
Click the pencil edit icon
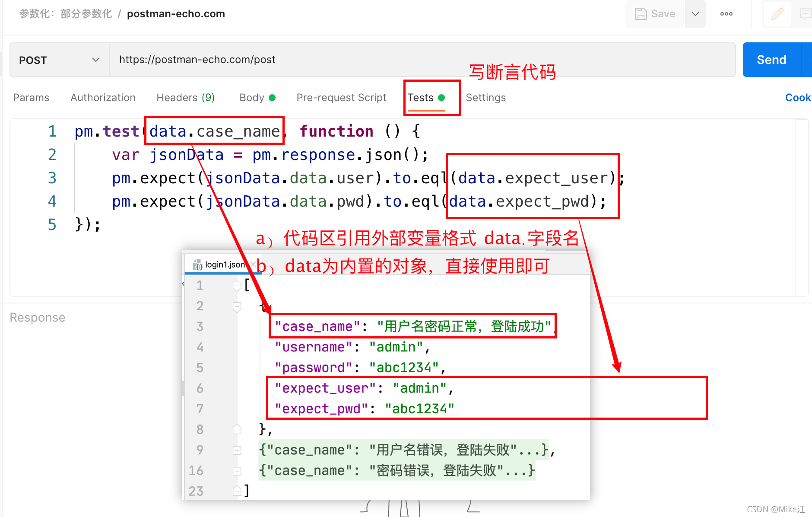pos(777,14)
